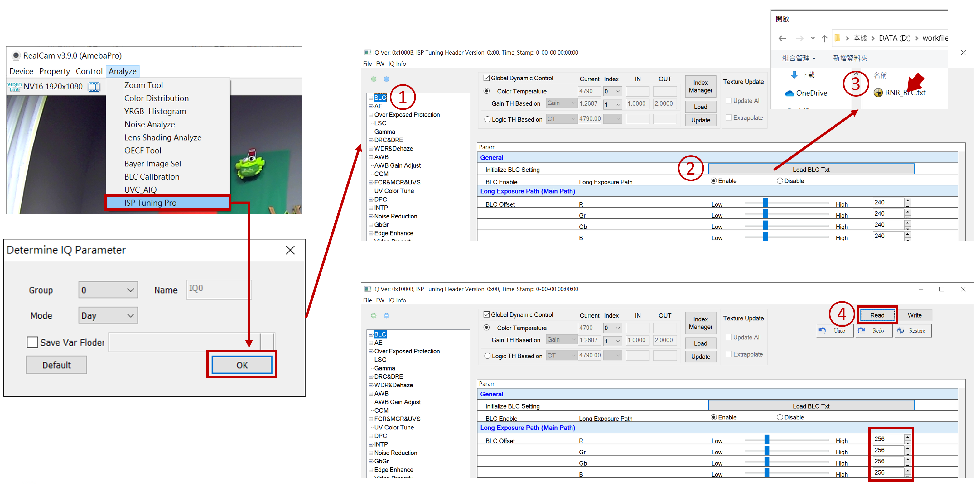Click the green plus icon above the lower tree

[x=374, y=316]
